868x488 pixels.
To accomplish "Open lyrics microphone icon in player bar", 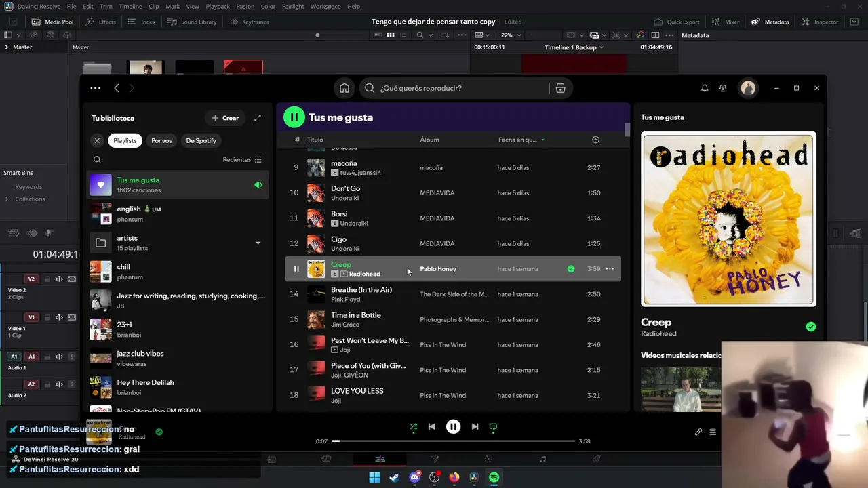I will pos(698,432).
